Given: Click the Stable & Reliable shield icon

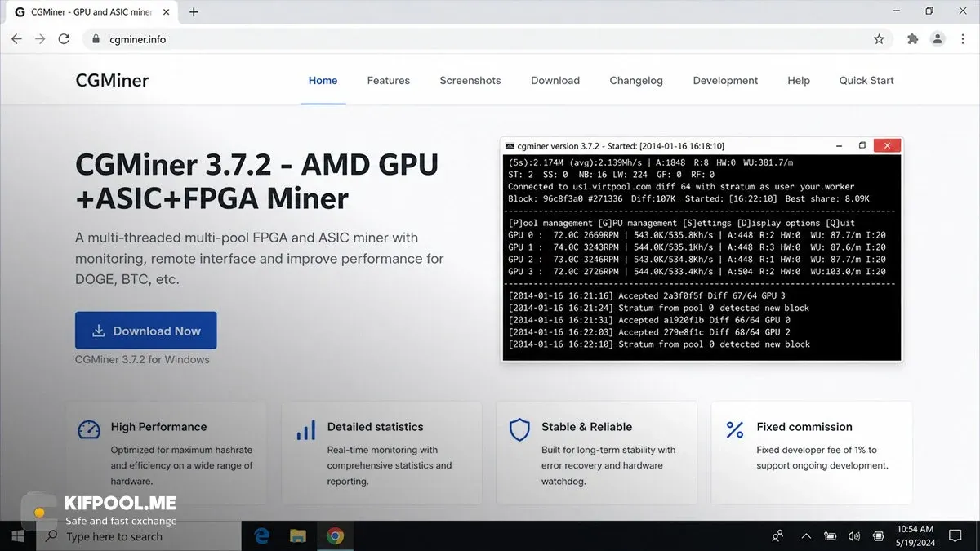Looking at the screenshot, I should coord(519,430).
